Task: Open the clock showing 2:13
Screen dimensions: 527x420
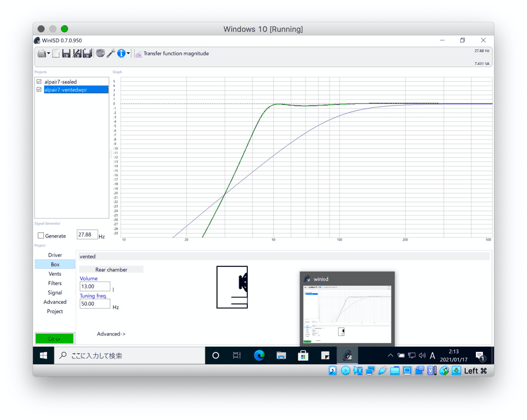Action: 454,355
